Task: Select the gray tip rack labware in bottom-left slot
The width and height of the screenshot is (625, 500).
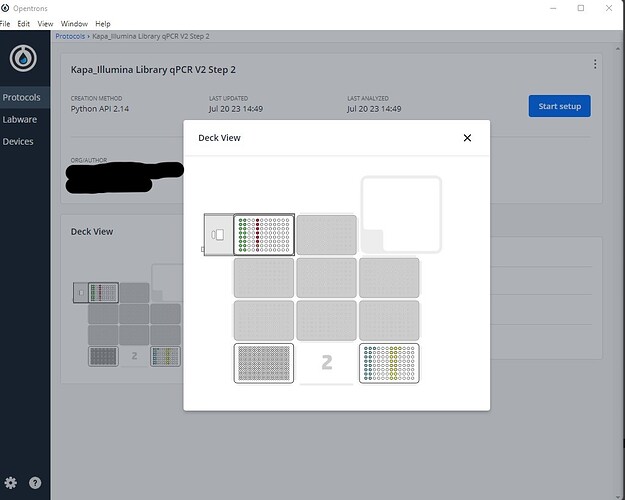Action: (264, 363)
